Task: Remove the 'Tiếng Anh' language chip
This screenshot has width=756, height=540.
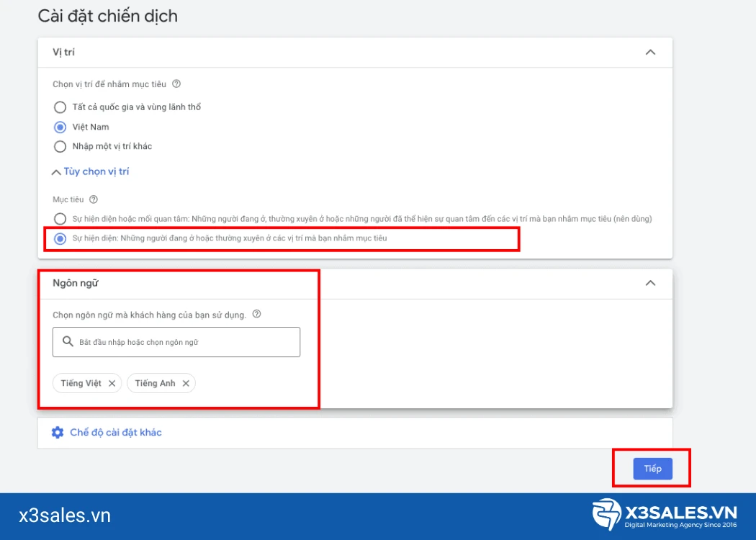Action: (186, 383)
